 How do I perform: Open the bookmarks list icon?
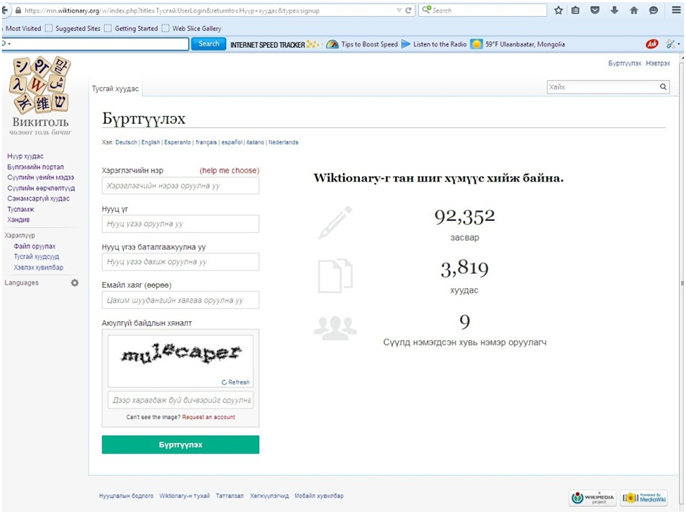(x=575, y=10)
